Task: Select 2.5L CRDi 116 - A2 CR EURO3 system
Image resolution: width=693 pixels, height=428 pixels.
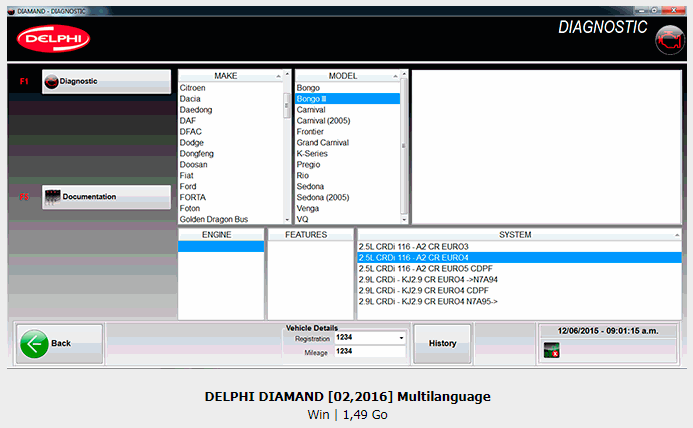Action: point(519,247)
